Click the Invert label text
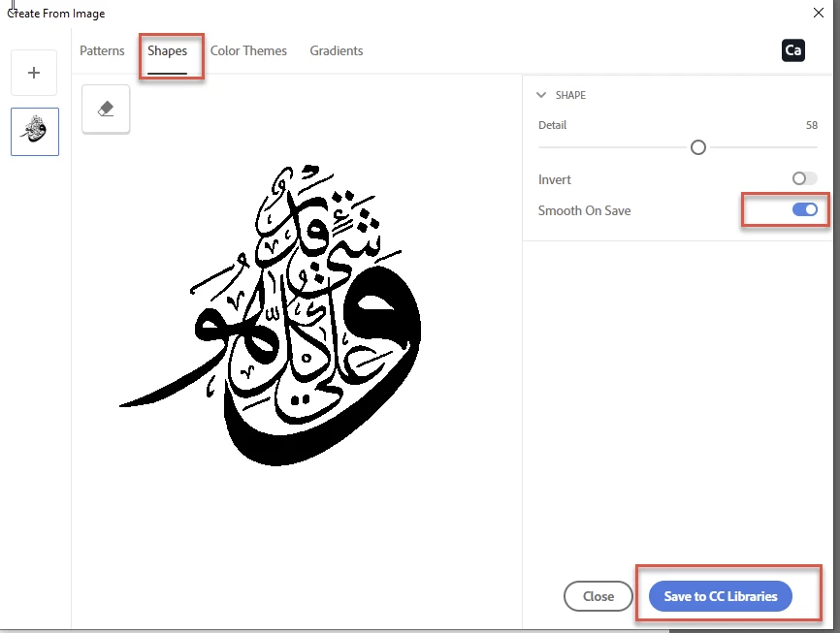Viewport: 840px width, 633px height. (x=555, y=179)
